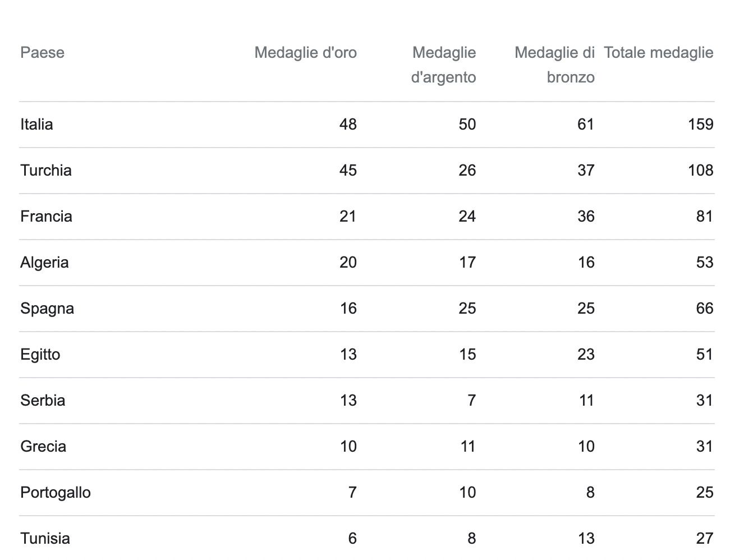Image resolution: width=753 pixels, height=560 pixels.
Task: Click the Turchia country cell
Action: pos(46,171)
